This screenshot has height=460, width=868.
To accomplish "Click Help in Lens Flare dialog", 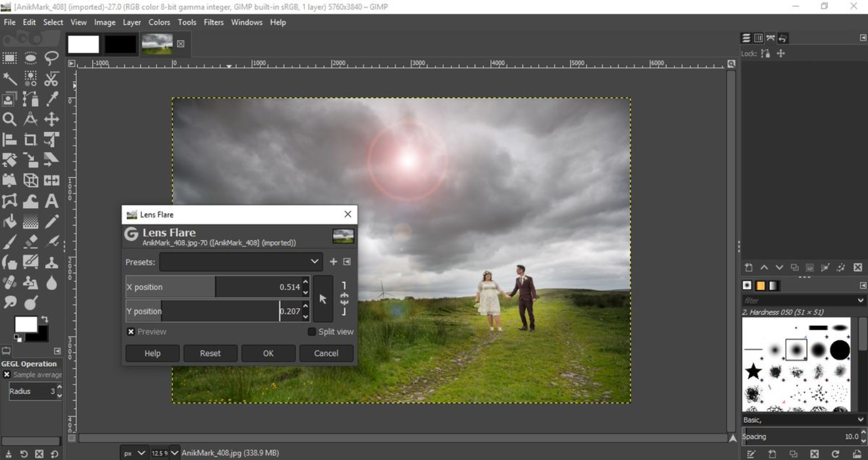I will pyautogui.click(x=153, y=353).
